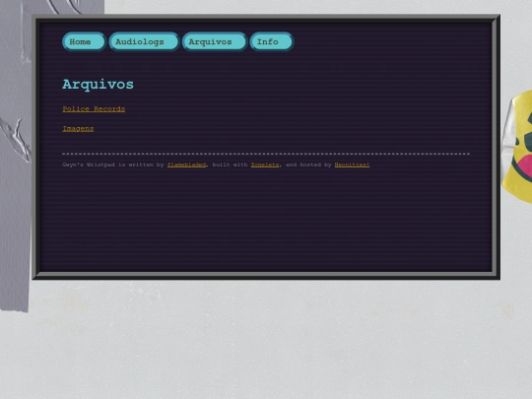
Task: Open the Info page
Action: point(272,41)
